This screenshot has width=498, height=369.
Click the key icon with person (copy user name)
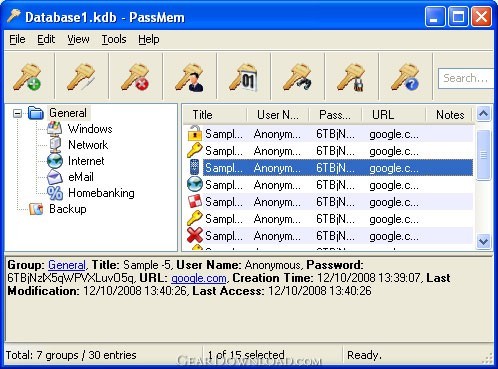189,77
